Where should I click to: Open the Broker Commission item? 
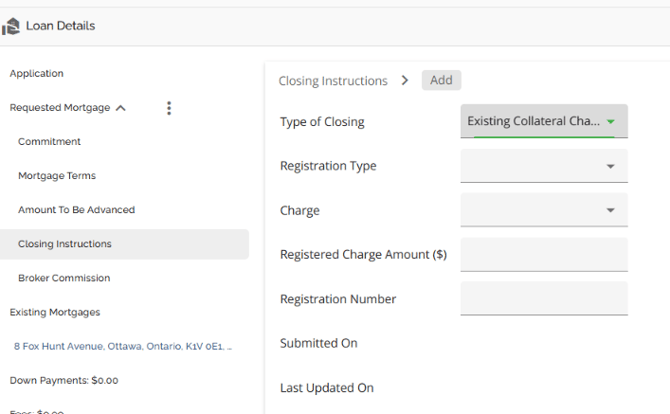(x=64, y=278)
